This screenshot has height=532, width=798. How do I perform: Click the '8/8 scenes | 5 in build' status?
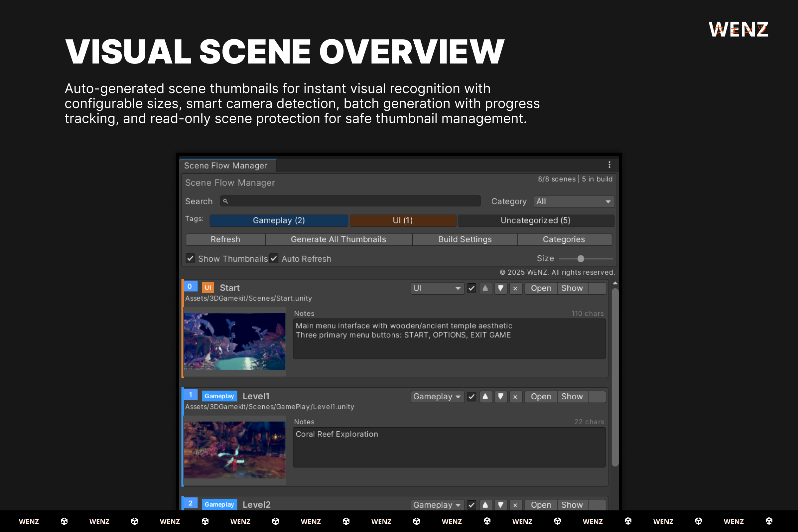(575, 179)
